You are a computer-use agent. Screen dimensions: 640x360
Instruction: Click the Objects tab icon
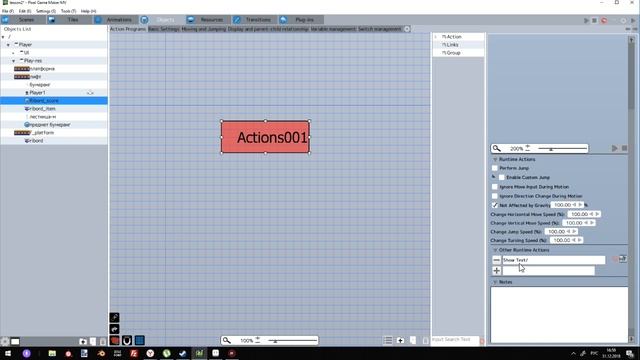click(144, 20)
